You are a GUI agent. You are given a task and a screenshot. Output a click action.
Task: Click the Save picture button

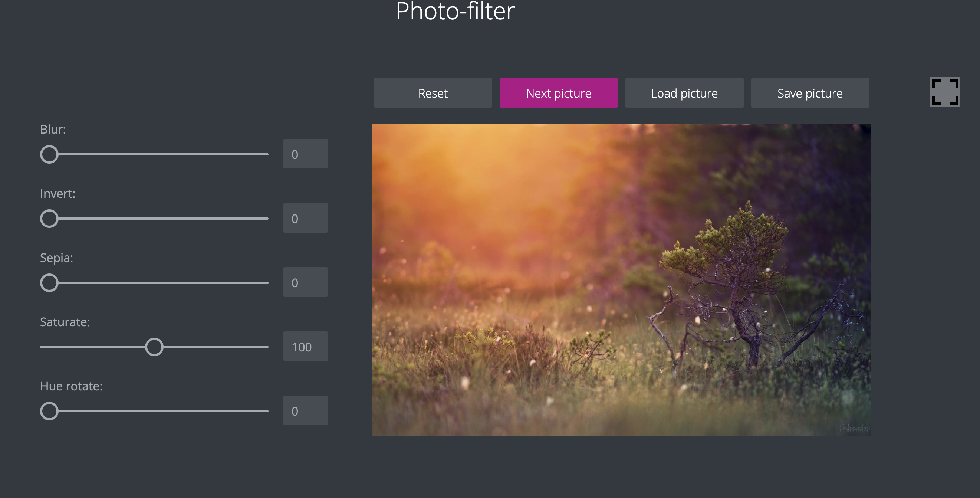(x=810, y=92)
